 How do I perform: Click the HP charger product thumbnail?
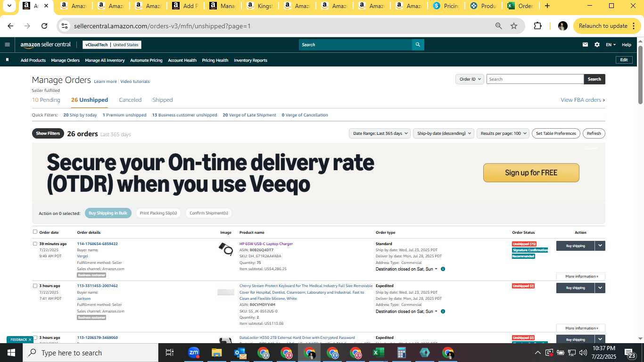point(226,249)
